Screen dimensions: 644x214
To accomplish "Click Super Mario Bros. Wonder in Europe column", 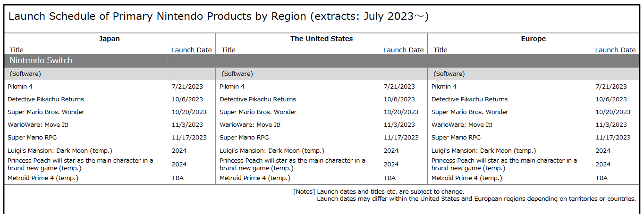I will tap(470, 112).
